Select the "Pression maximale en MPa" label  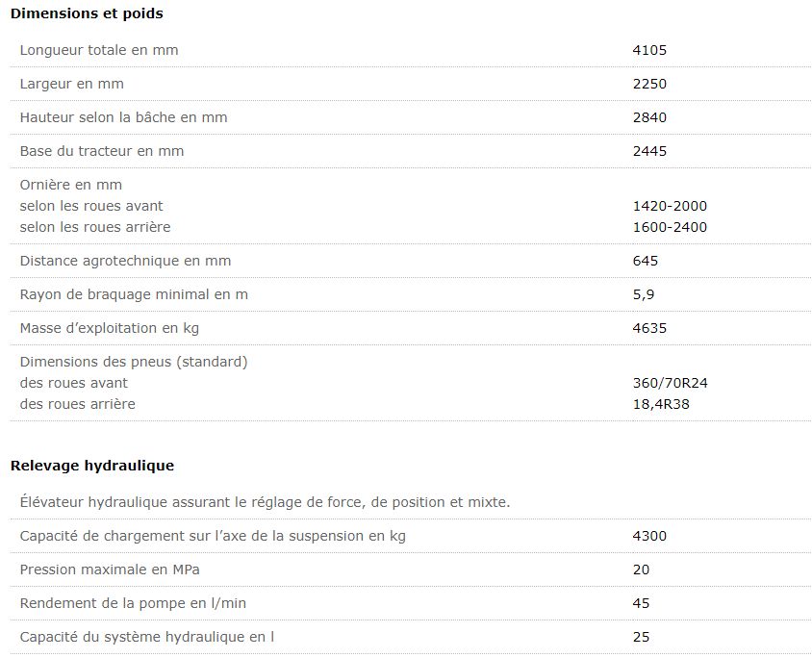pos(110,569)
